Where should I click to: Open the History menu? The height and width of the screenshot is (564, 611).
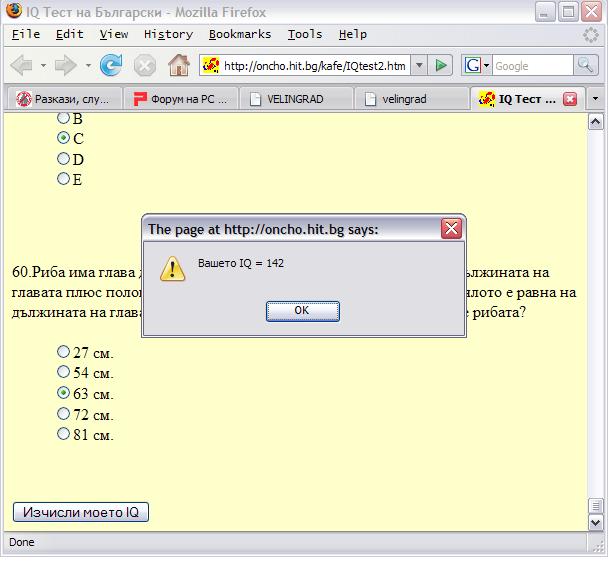pyautogui.click(x=168, y=34)
